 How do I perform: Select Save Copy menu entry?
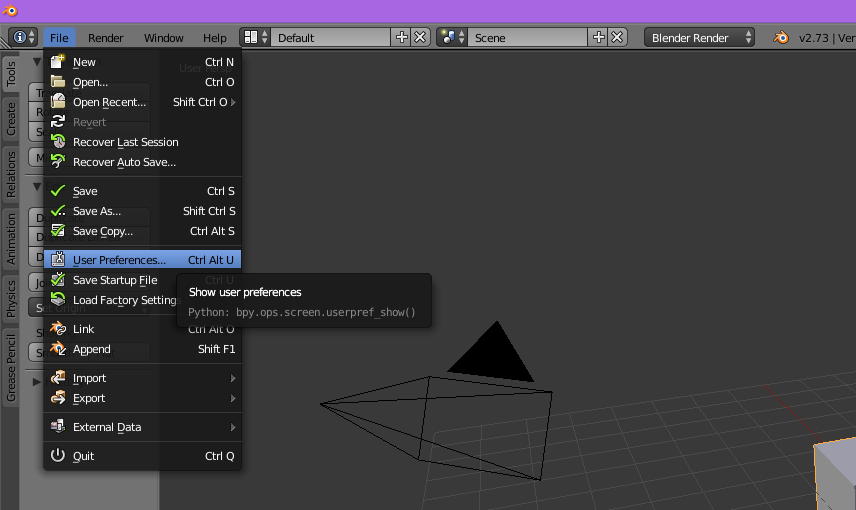pyautogui.click(x=142, y=231)
